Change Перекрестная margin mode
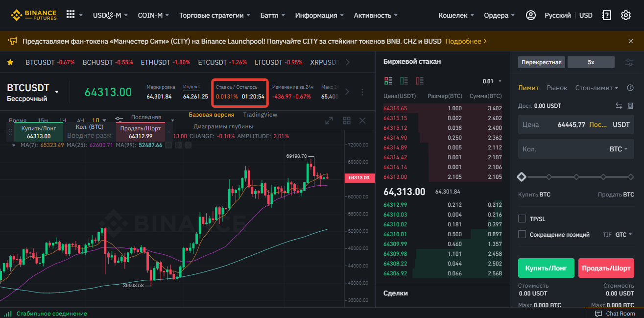The height and width of the screenshot is (318, 644). [x=542, y=62]
